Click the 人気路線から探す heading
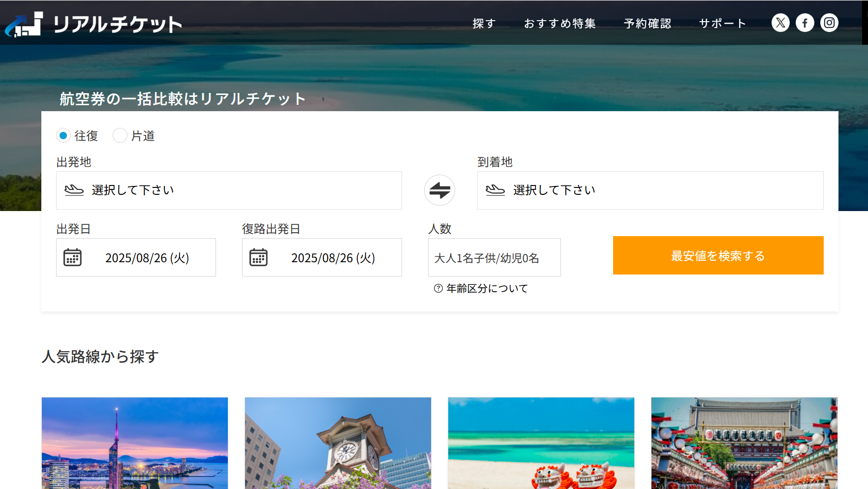The width and height of the screenshot is (868, 489). pos(100,357)
